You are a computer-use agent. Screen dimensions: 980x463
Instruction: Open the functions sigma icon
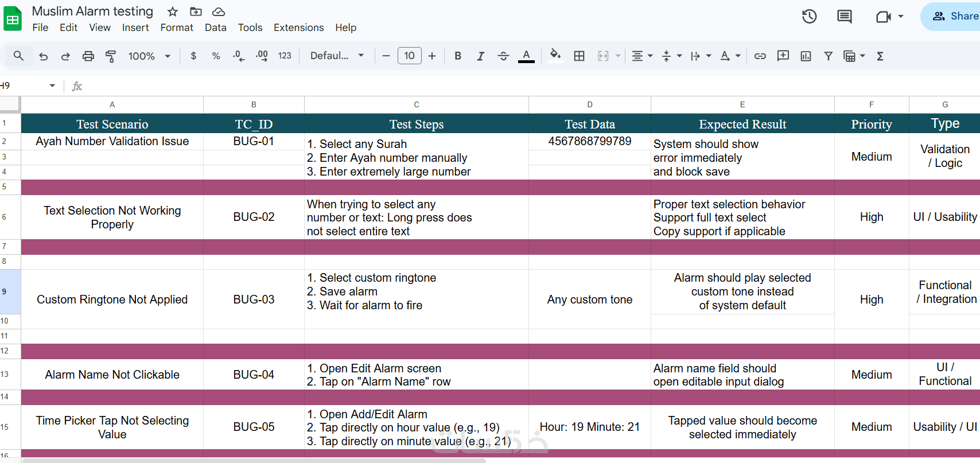[880, 56]
